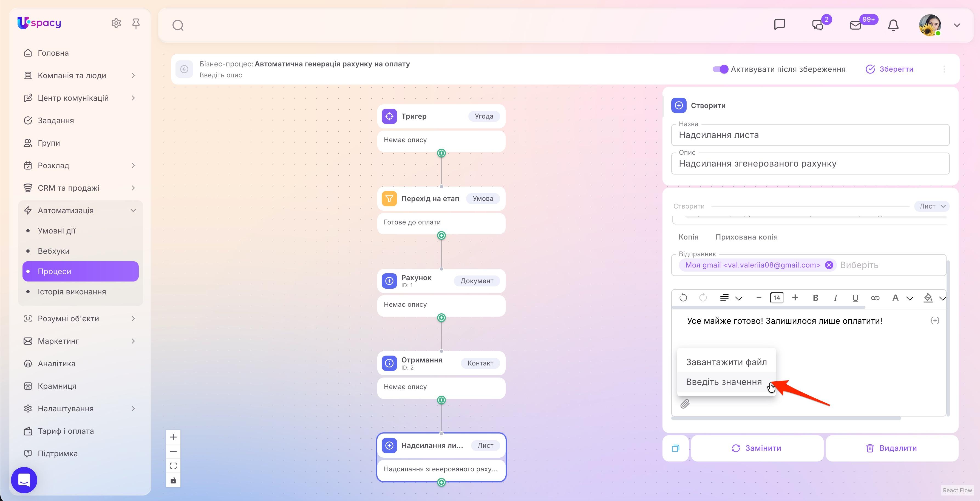Screen dimensions: 980x501
Task: Toggle canvas lock icon
Action: [173, 480]
